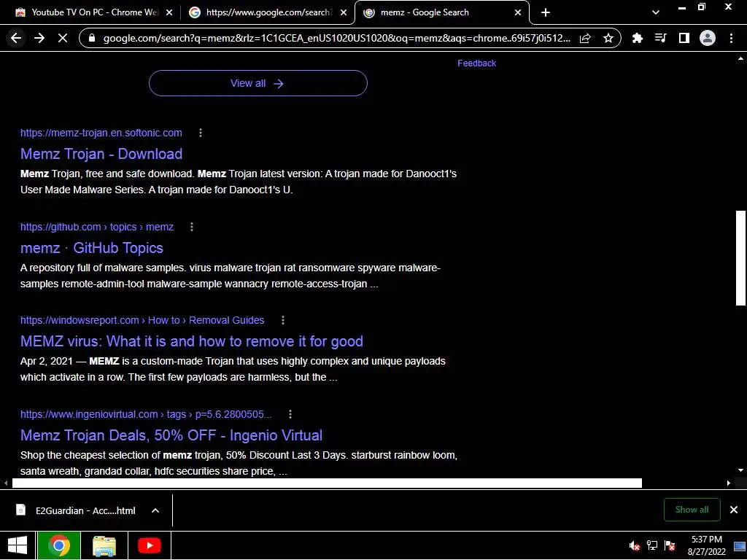Open the Chrome three-dot menu
Viewport: 747px width, 560px height.
(x=731, y=38)
